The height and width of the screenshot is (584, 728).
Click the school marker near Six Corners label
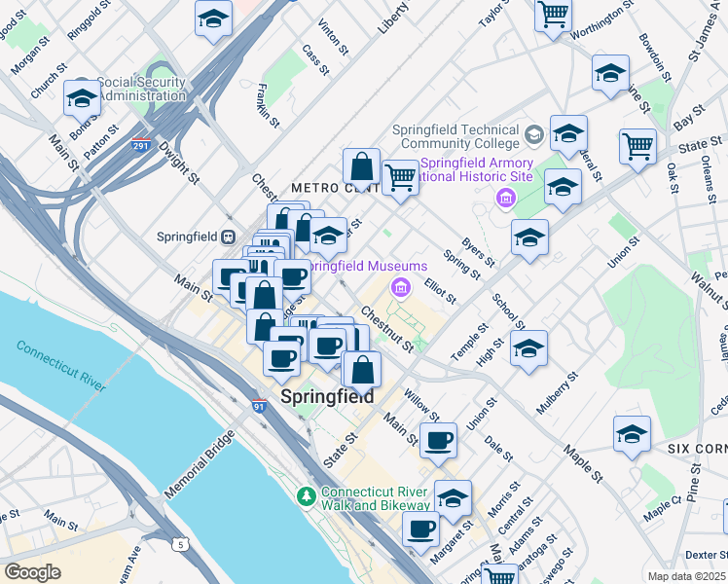632,435
